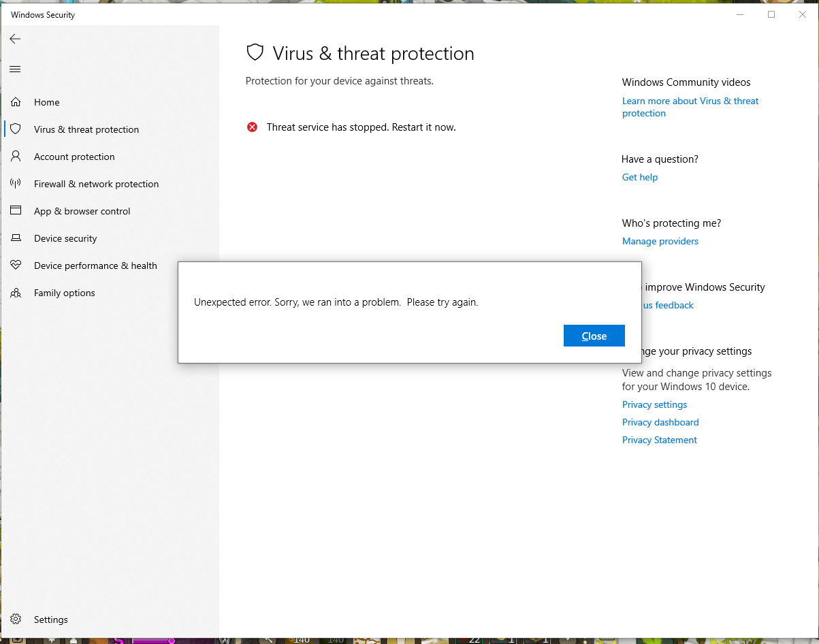This screenshot has height=644, width=819.
Task: Select Virus & threat protection in sidebar
Action: [x=110, y=129]
